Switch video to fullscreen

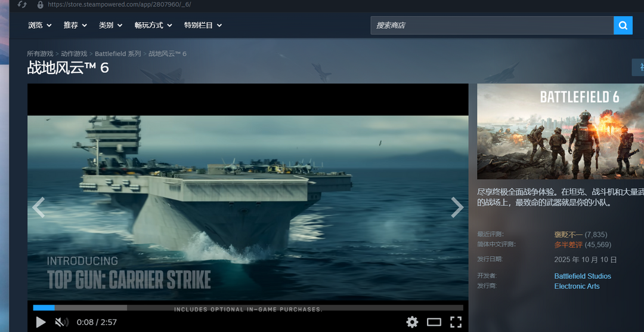(456, 322)
